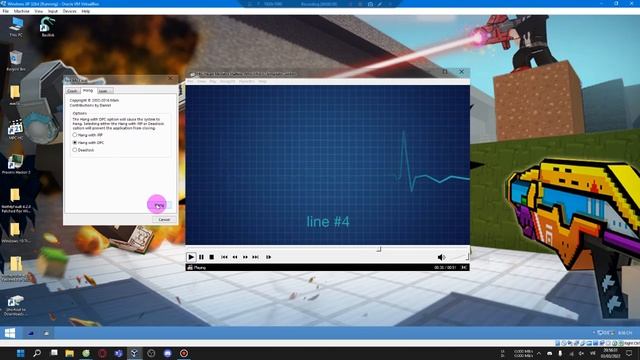Click the host taskbar clock

click(611, 353)
